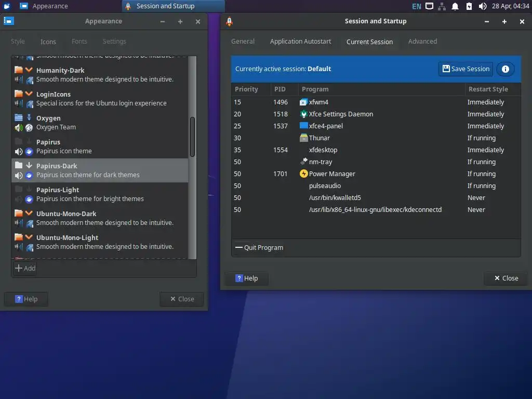This screenshot has height=399, width=532.
Task: Click the Add icon theme button
Action: coord(25,268)
